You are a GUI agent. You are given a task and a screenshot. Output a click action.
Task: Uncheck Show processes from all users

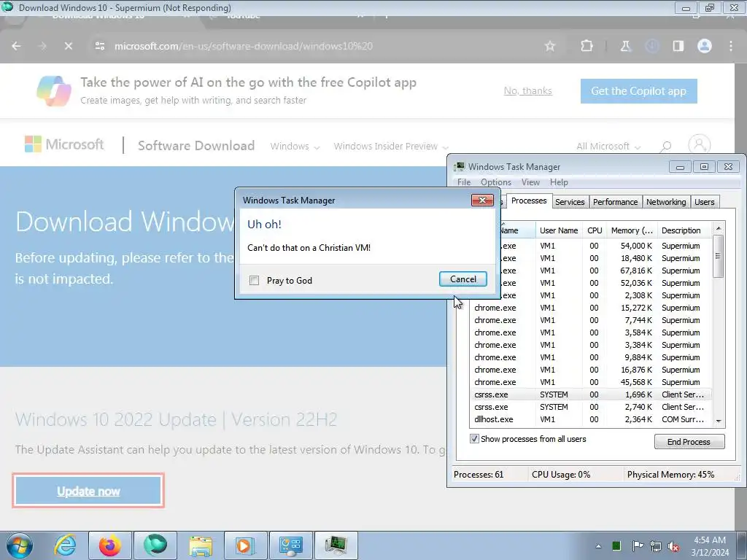click(x=474, y=438)
